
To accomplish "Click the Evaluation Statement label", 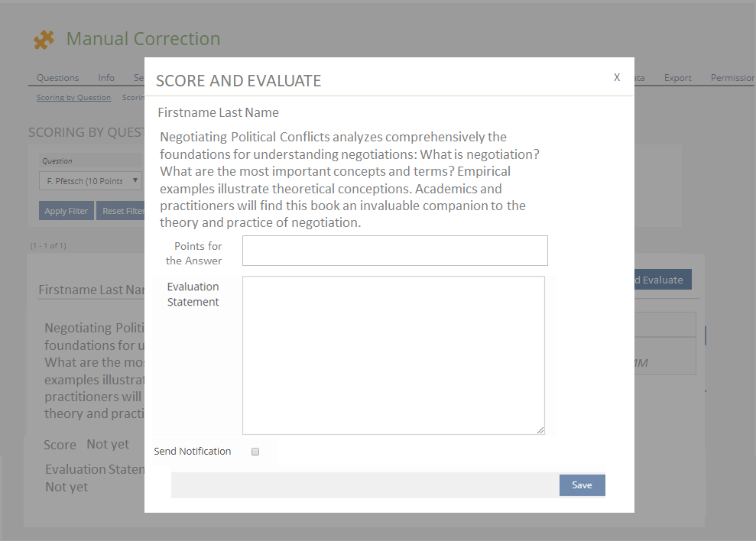I will [193, 294].
